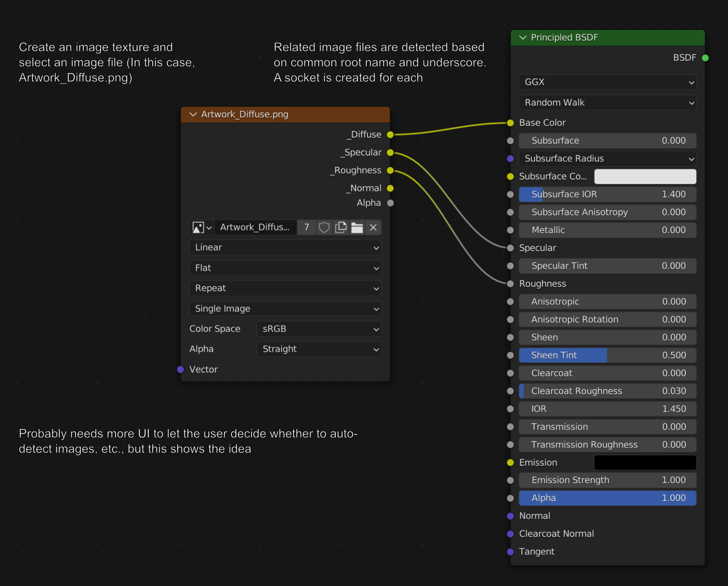
Task: Click the IOR value field
Action: pos(608,409)
